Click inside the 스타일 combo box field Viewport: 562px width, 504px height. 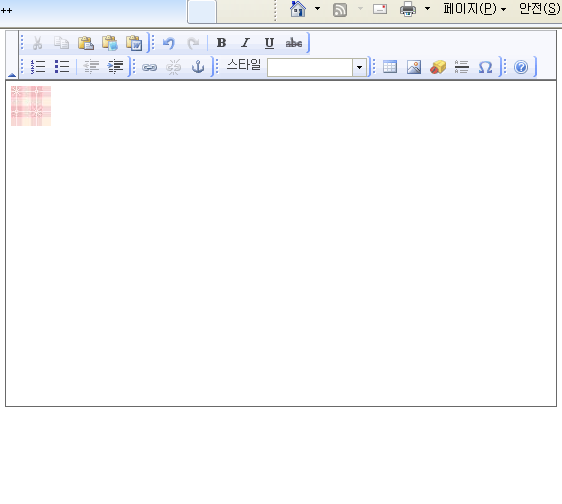pyautogui.click(x=310, y=67)
